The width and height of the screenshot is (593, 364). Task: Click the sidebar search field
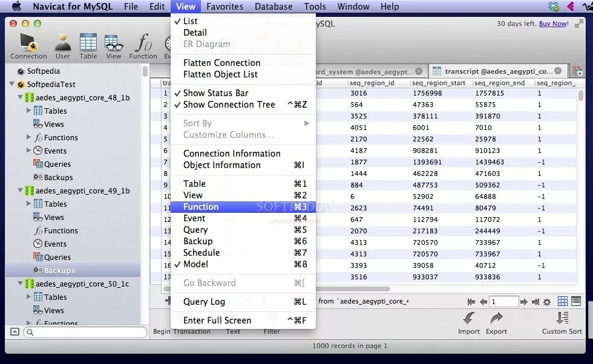tap(85, 332)
